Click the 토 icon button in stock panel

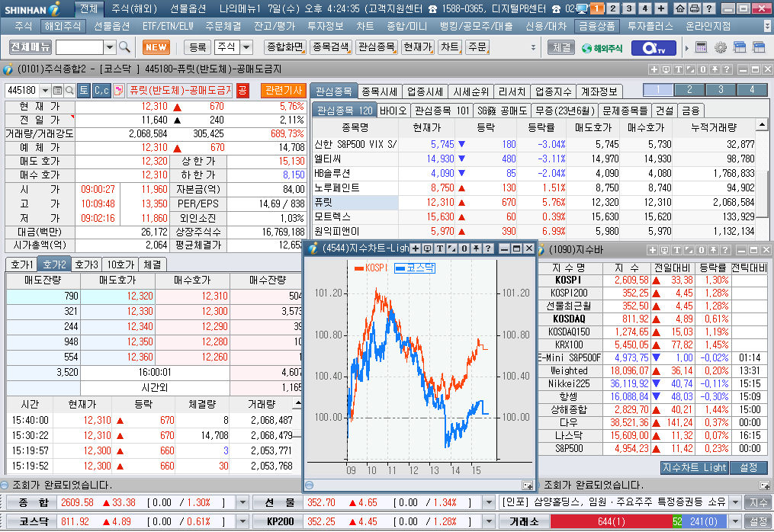(x=83, y=90)
